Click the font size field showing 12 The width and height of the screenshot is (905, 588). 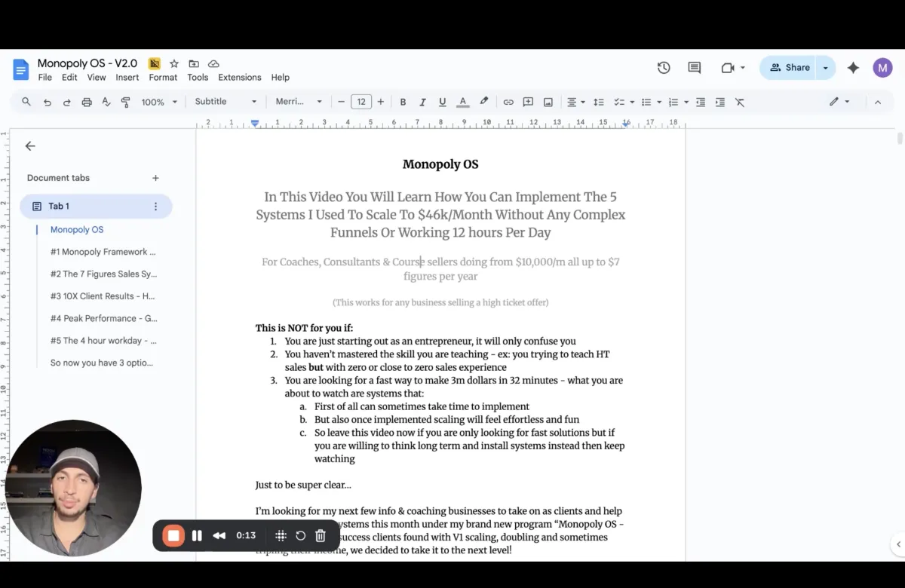(361, 102)
